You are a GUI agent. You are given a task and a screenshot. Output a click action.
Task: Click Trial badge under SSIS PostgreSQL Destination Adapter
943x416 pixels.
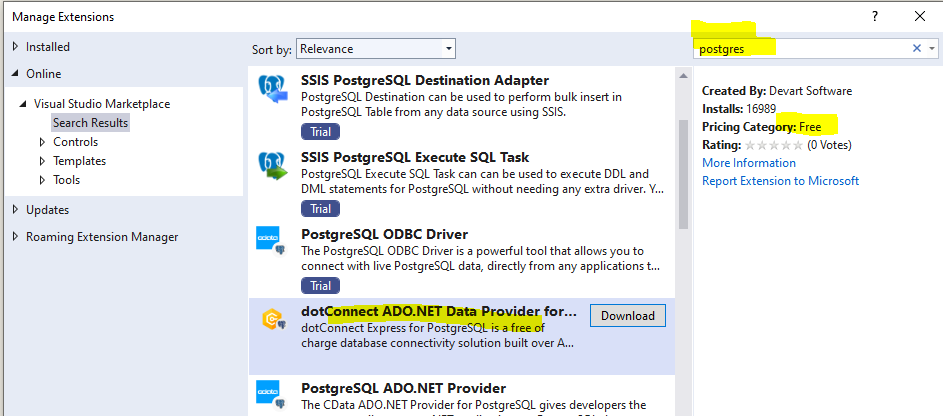[321, 132]
